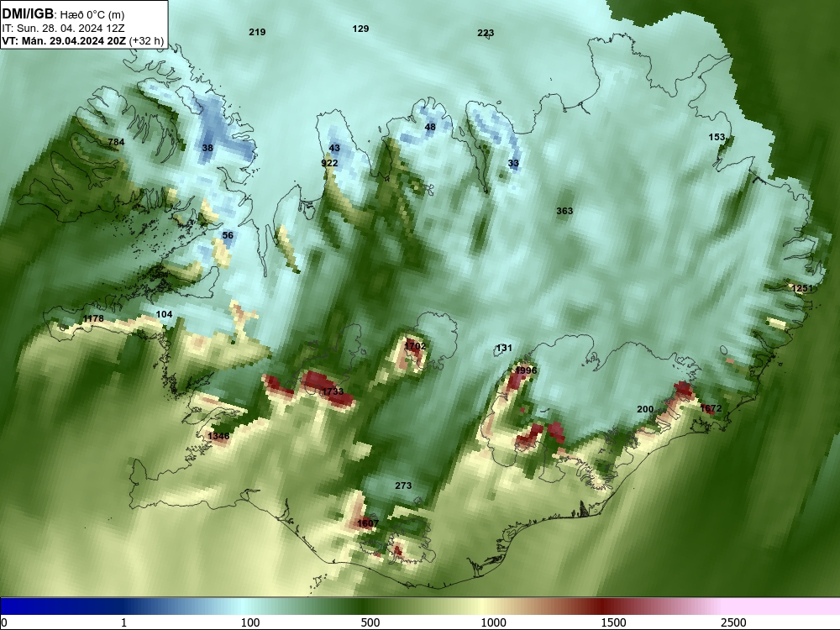Image resolution: width=840 pixels, height=630 pixels.
Task: Click the value 56 on the map
Action: (228, 235)
